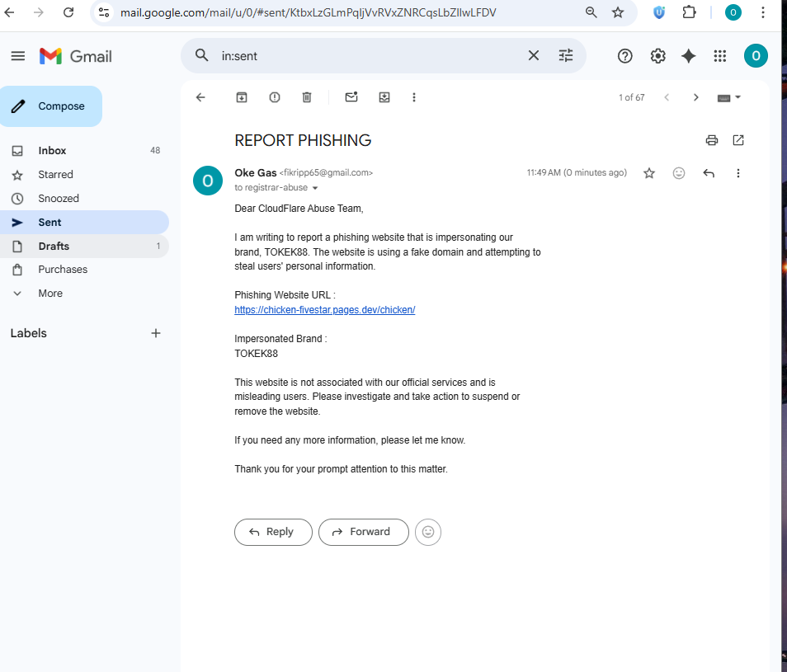
Task: Mark the email as unread
Action: [351, 97]
